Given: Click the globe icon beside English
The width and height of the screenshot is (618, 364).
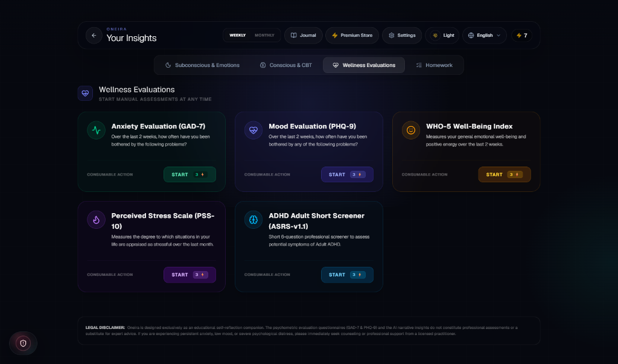Looking at the screenshot, I should 471,36.
